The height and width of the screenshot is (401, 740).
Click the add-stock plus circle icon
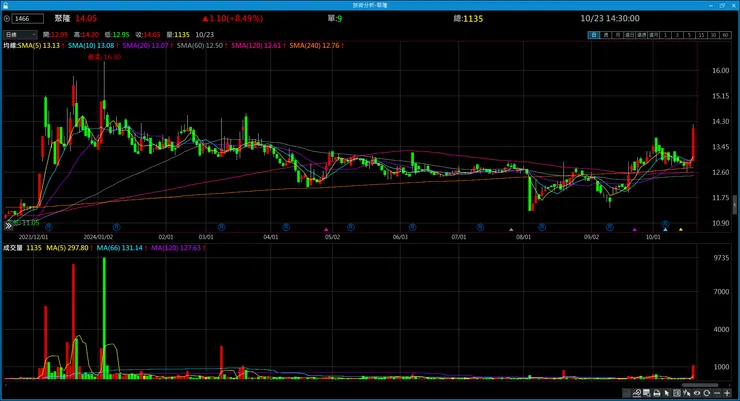pyautogui.click(x=7, y=19)
